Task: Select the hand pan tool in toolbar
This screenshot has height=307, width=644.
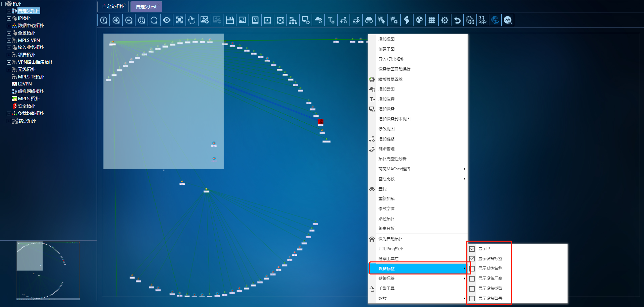Action: (192, 20)
